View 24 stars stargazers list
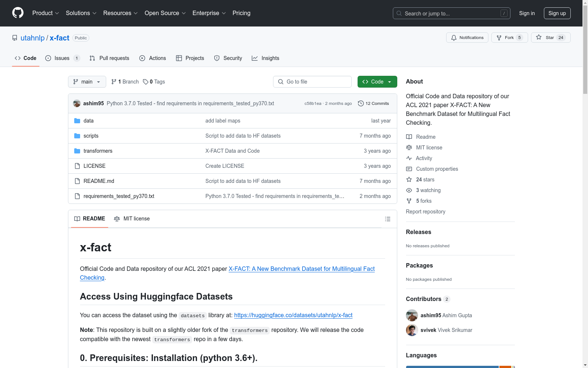Image resolution: width=588 pixels, height=368 pixels. click(x=420, y=180)
